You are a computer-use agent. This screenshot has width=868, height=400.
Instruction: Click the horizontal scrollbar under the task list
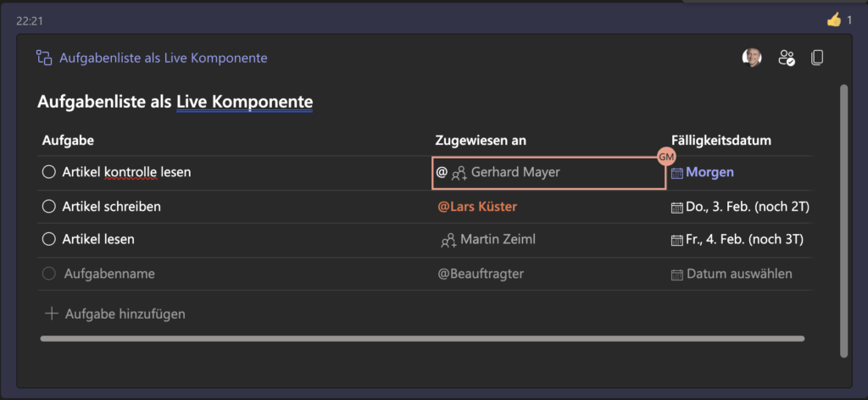point(422,338)
